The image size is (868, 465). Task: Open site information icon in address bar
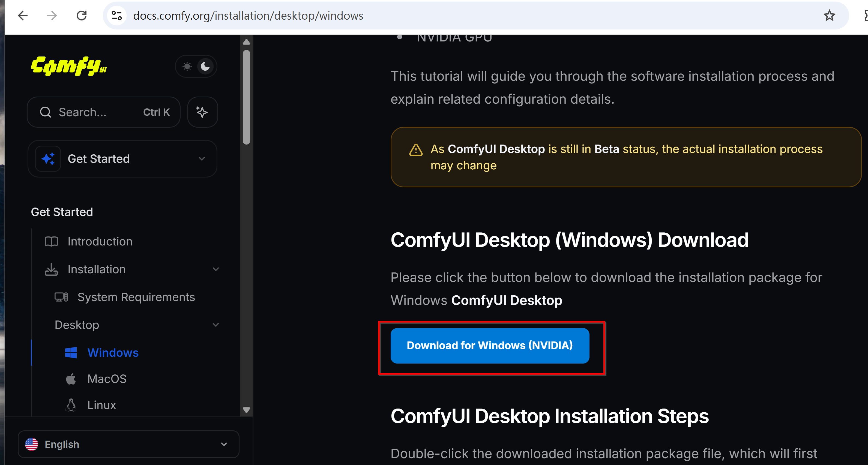pyautogui.click(x=116, y=16)
